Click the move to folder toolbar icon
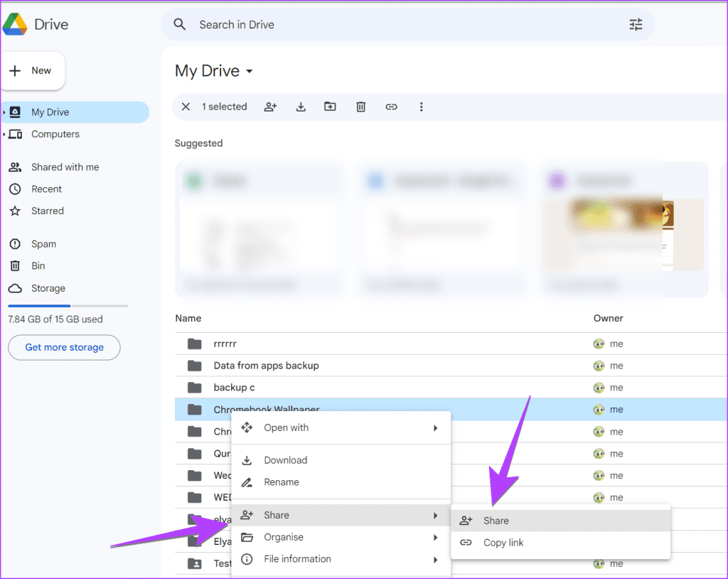This screenshot has height=579, width=728. 330,107
